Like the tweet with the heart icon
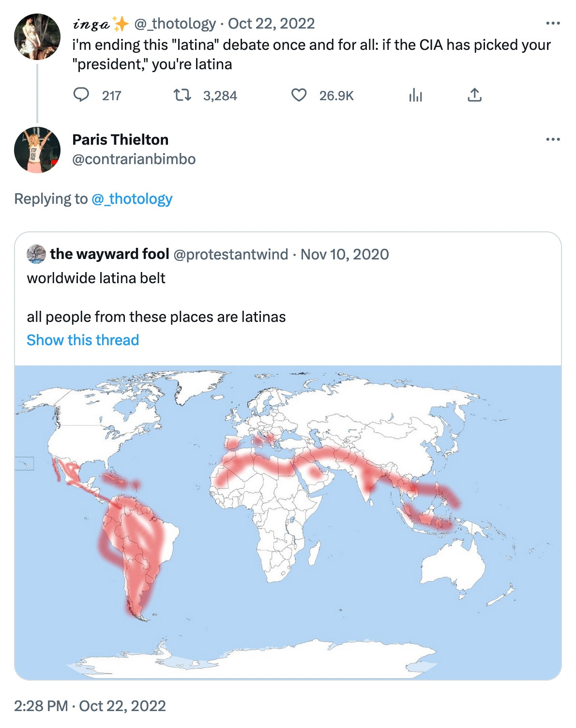Viewport: 576px width, 728px height. click(299, 95)
